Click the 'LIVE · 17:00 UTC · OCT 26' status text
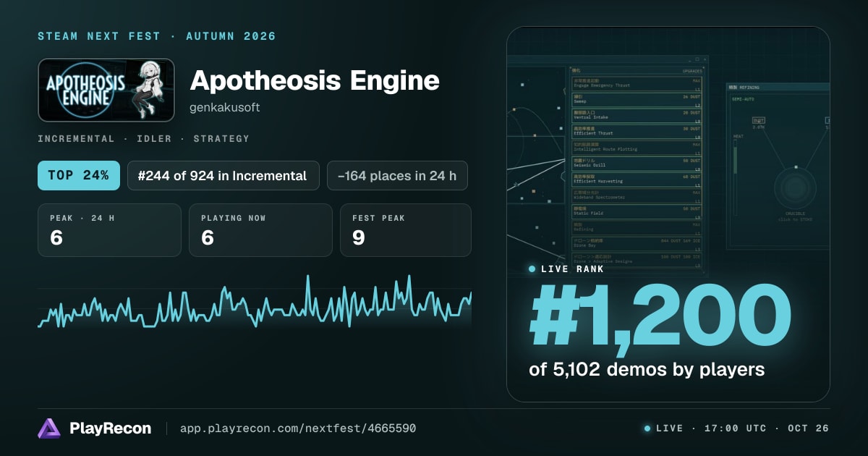 click(x=742, y=428)
